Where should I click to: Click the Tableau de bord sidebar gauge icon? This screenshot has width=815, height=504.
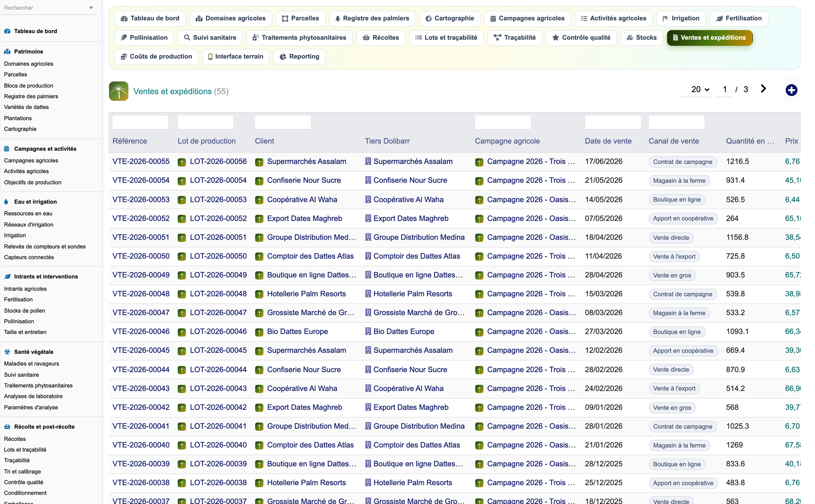click(x=7, y=31)
